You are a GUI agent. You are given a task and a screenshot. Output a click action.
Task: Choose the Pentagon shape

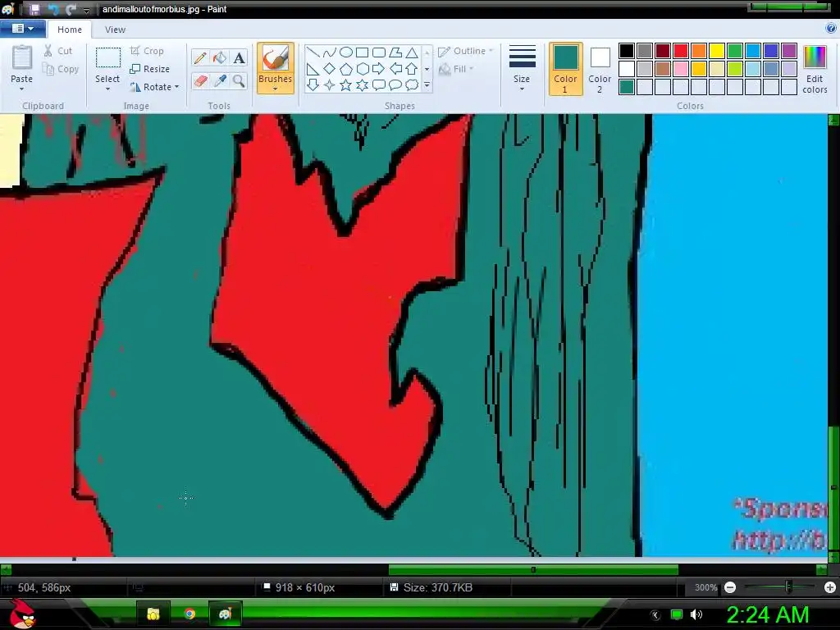[x=346, y=69]
